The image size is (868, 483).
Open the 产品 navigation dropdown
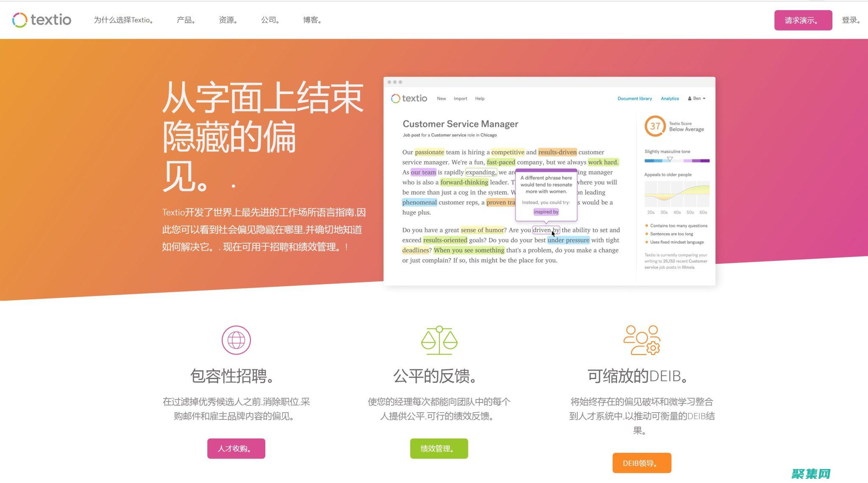click(x=185, y=20)
